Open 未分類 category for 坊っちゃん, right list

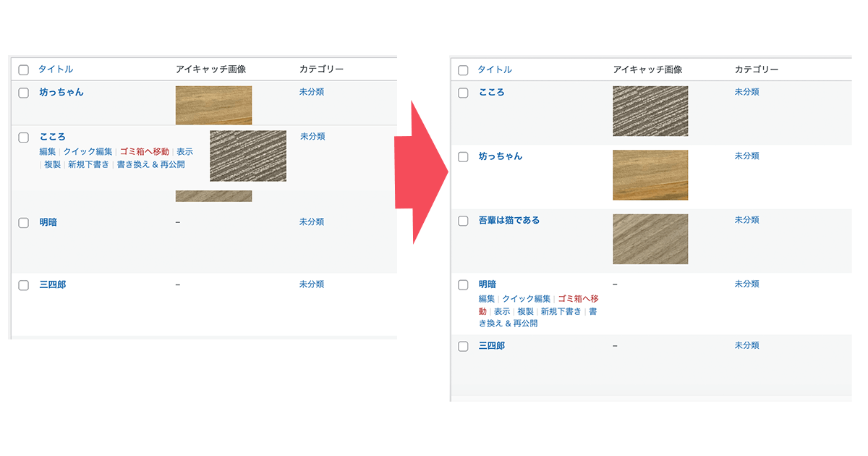click(747, 156)
